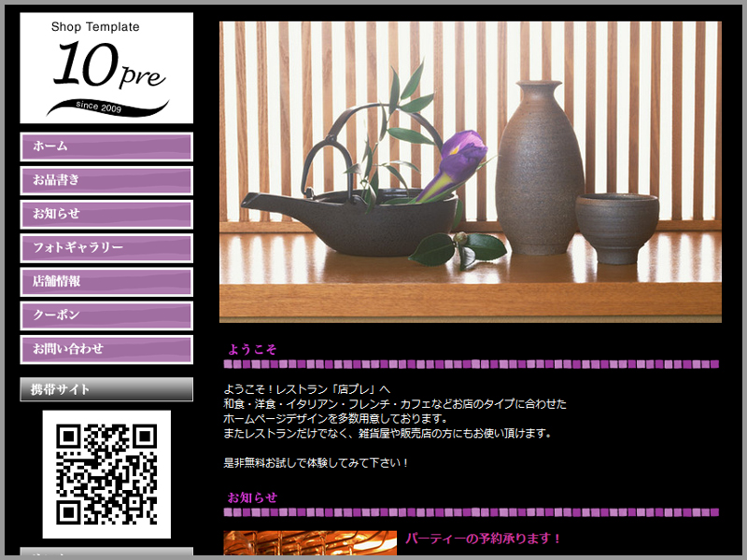747x560 pixels.
Task: Click the お知らせ section heading in content
Action: pos(252,497)
